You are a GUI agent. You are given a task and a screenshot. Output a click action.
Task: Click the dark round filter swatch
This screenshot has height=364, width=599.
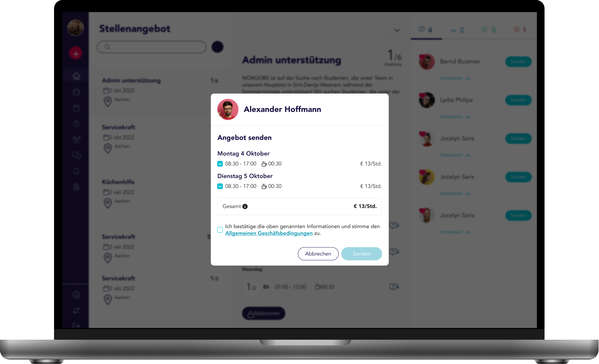217,47
